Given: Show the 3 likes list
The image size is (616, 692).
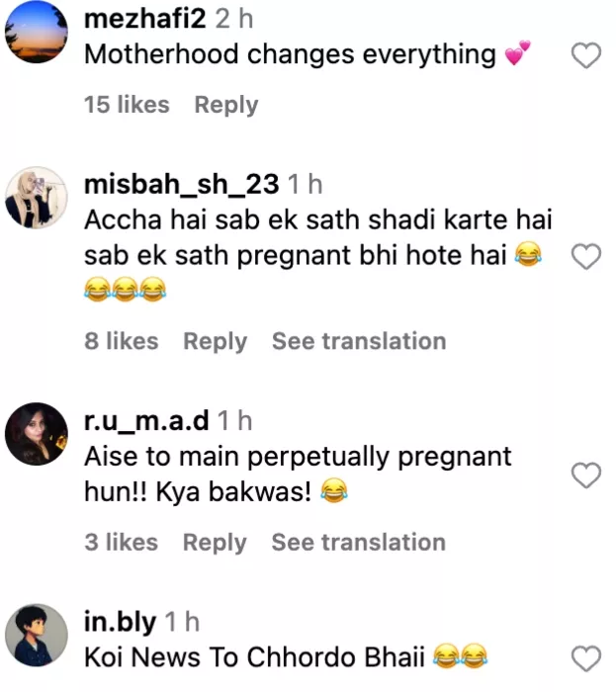Looking at the screenshot, I should point(122,542).
